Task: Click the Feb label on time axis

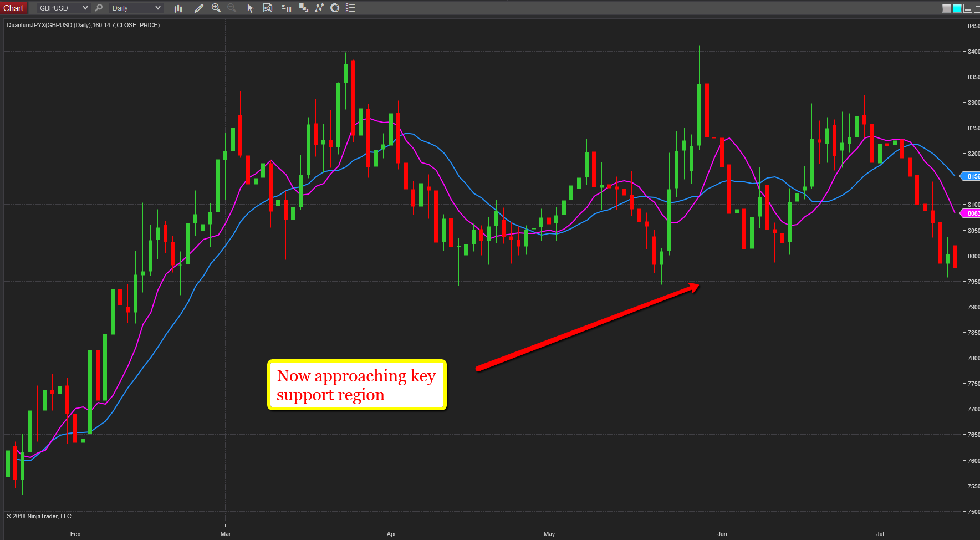Action: pos(75,534)
